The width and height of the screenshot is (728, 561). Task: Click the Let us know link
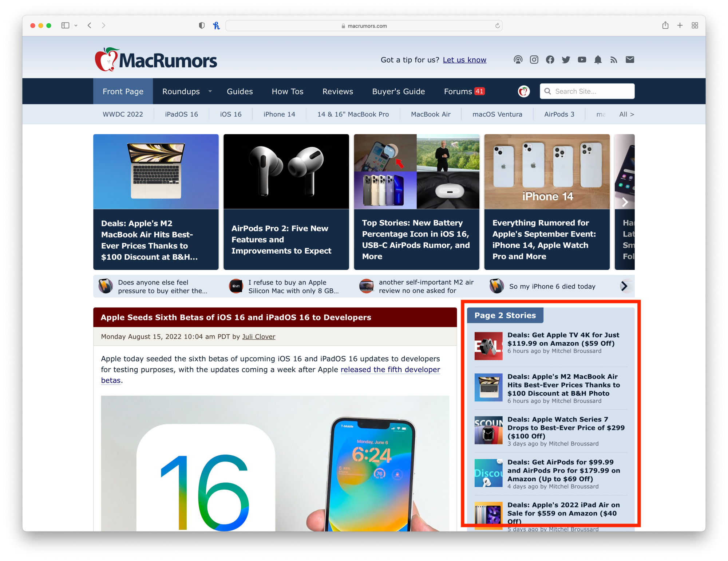[x=464, y=60]
